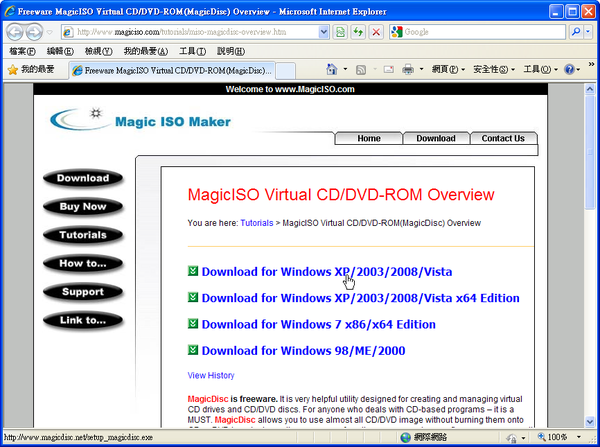Click Download for Windows XP/2003/2008/Vista link
Screen dimensions: 600x447
click(x=327, y=272)
